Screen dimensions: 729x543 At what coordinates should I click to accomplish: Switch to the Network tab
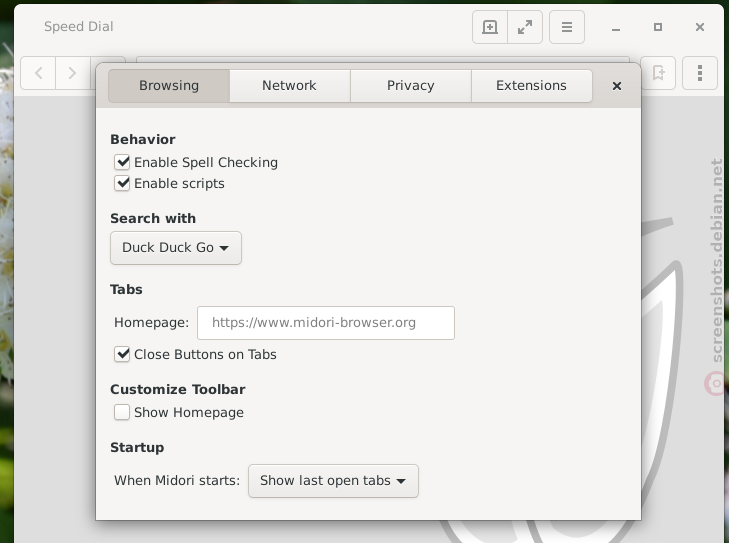(x=289, y=86)
